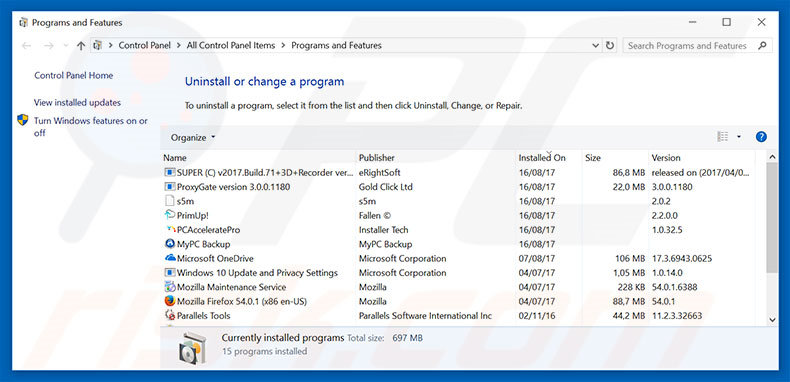Select the Microsoft OneDrive program name
The image size is (790, 382).
pos(215,258)
